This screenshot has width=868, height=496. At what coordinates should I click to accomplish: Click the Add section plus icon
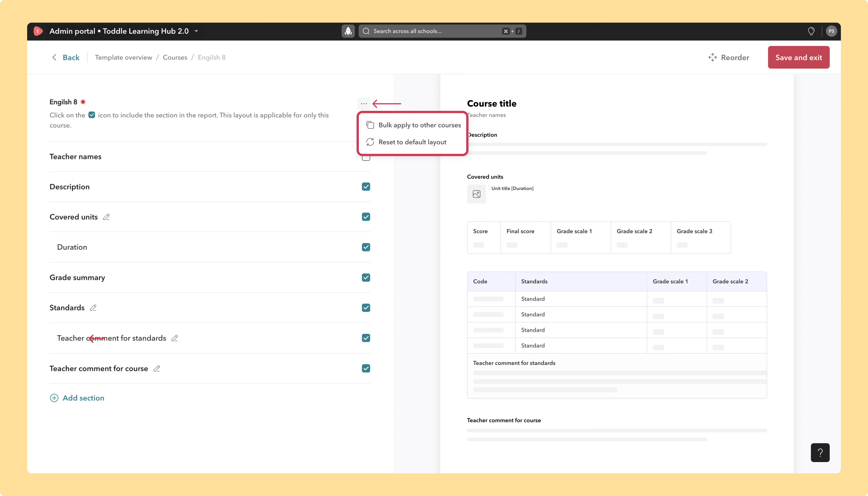coord(54,398)
